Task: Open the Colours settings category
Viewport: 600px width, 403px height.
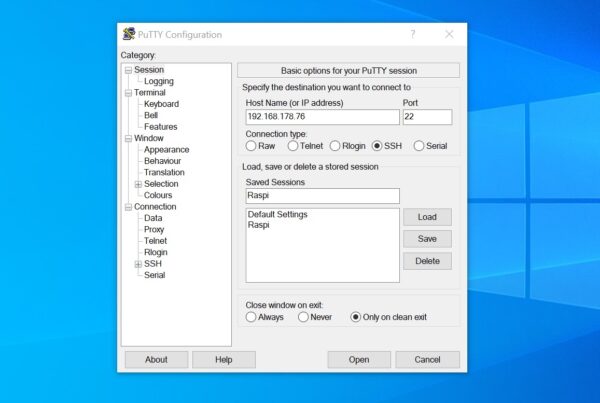Action: (x=158, y=196)
